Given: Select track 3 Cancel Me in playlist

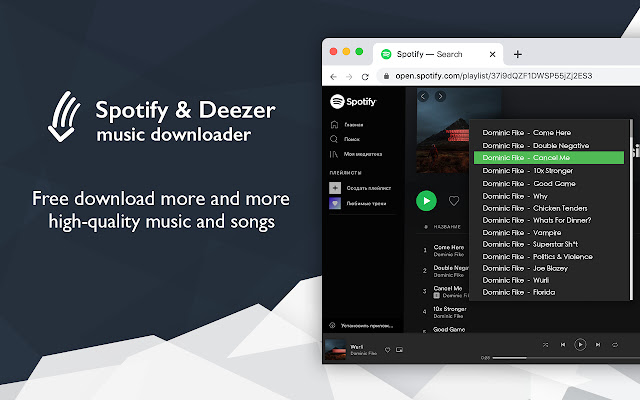Looking at the screenshot, I should pos(445,291).
